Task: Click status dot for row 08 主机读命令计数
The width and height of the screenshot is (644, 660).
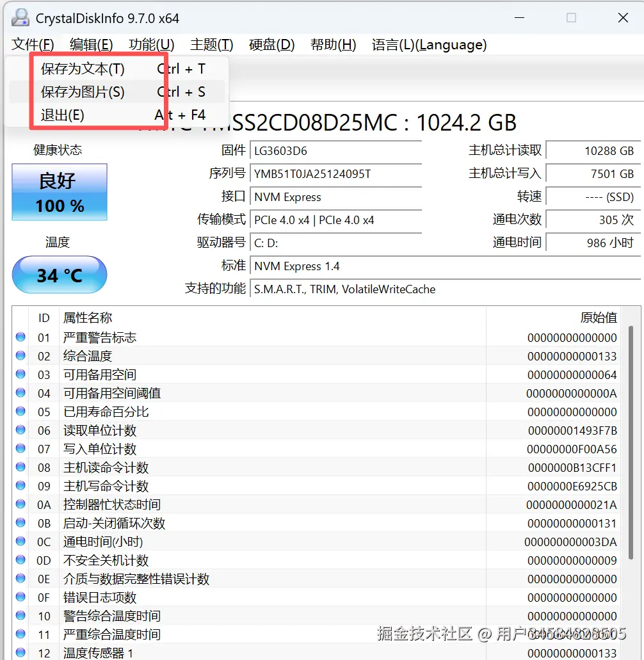Action: coord(20,467)
